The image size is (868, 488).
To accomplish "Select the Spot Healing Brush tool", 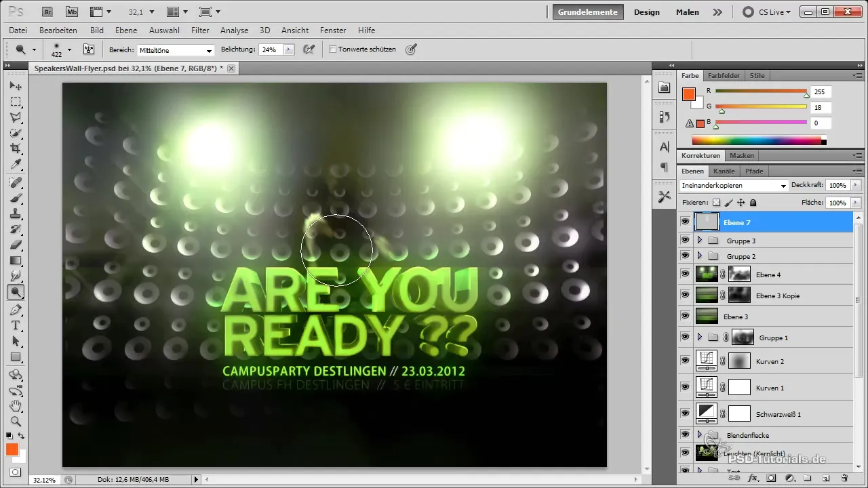I will (x=15, y=182).
